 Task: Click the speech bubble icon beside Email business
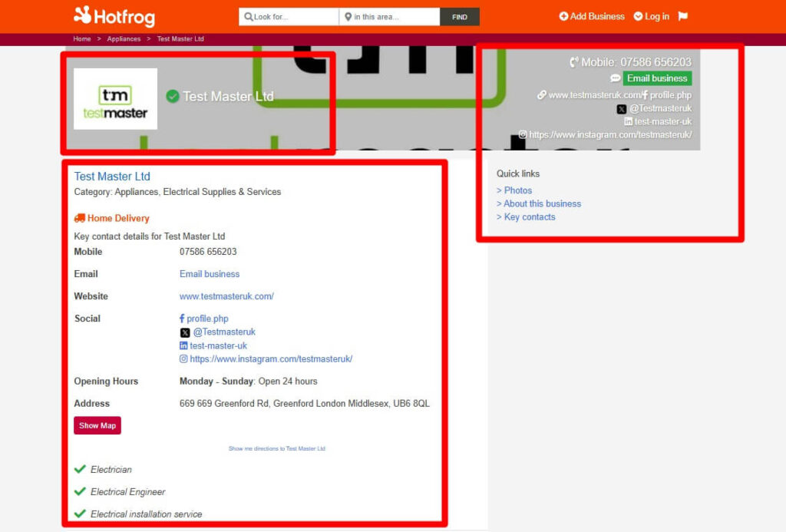(x=615, y=78)
